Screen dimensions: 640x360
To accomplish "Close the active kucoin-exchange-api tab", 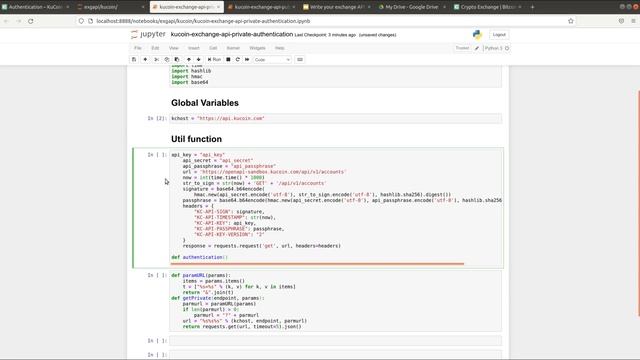I will tap(218, 7).
